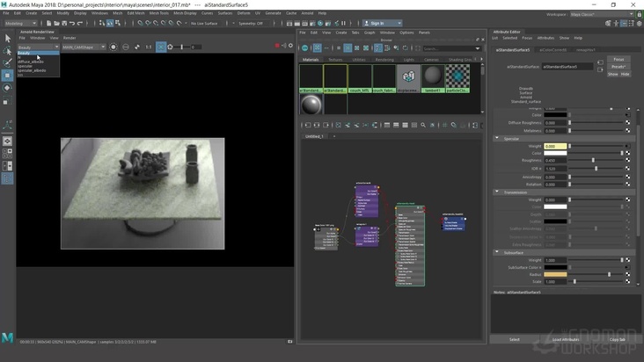Open the Mesh Tools menu
Image resolution: width=644 pixels, height=362 pixels.
point(159,13)
